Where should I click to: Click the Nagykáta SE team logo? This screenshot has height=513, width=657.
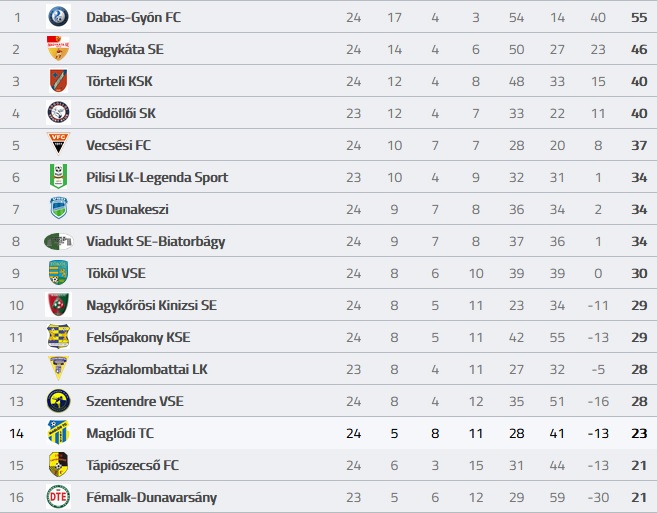(58, 49)
